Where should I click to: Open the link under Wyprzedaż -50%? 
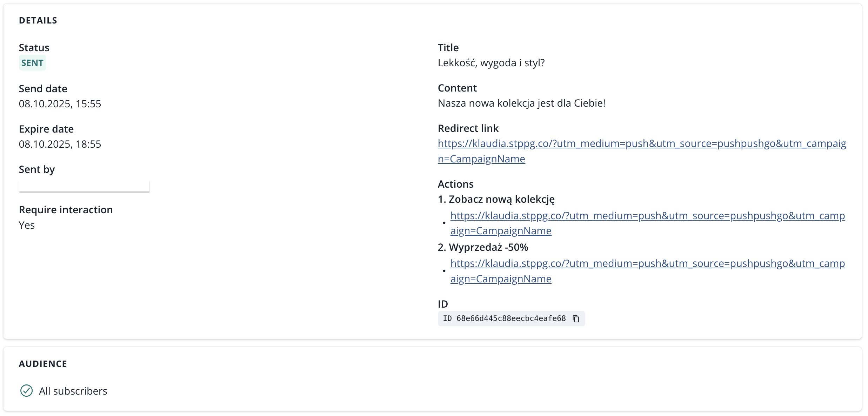pos(647,263)
